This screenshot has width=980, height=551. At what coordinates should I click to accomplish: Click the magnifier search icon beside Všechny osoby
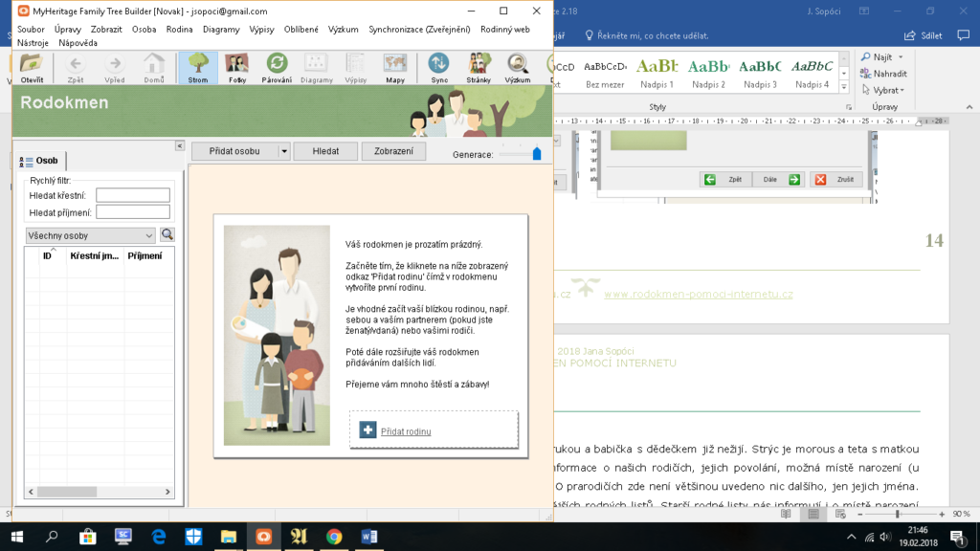[x=167, y=235]
